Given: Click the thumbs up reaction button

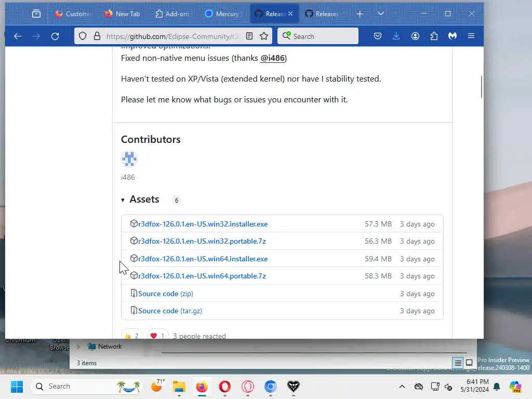Looking at the screenshot, I should (131, 335).
